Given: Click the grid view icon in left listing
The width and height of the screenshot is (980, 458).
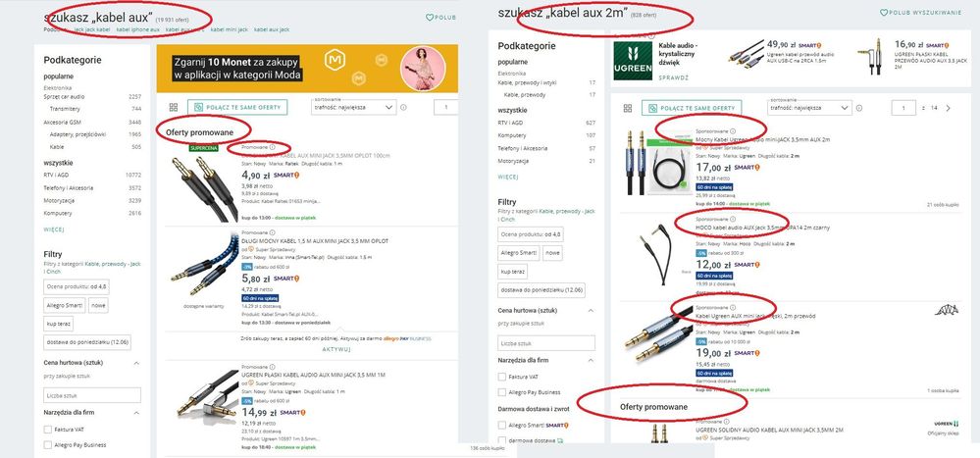Looking at the screenshot, I should click(x=174, y=108).
